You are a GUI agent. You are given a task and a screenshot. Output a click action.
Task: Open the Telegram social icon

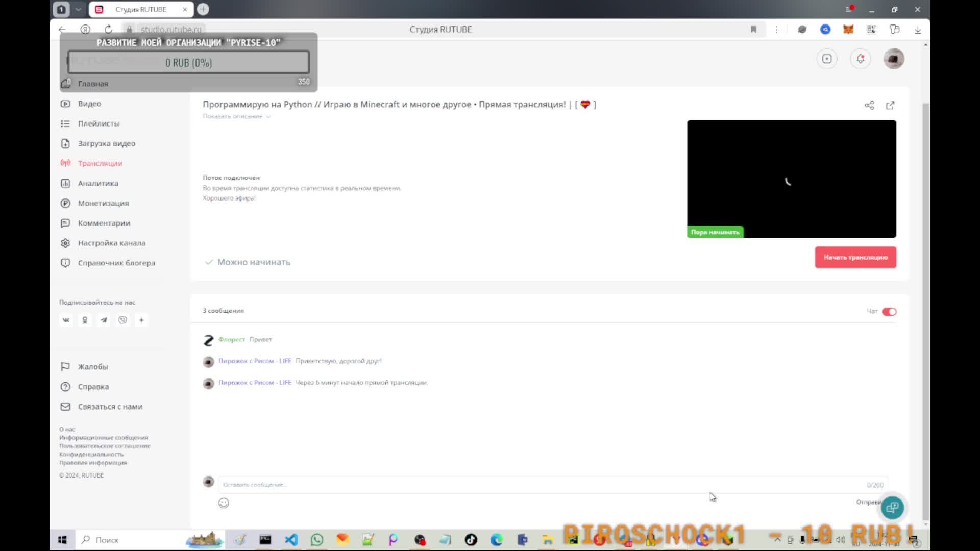(104, 320)
